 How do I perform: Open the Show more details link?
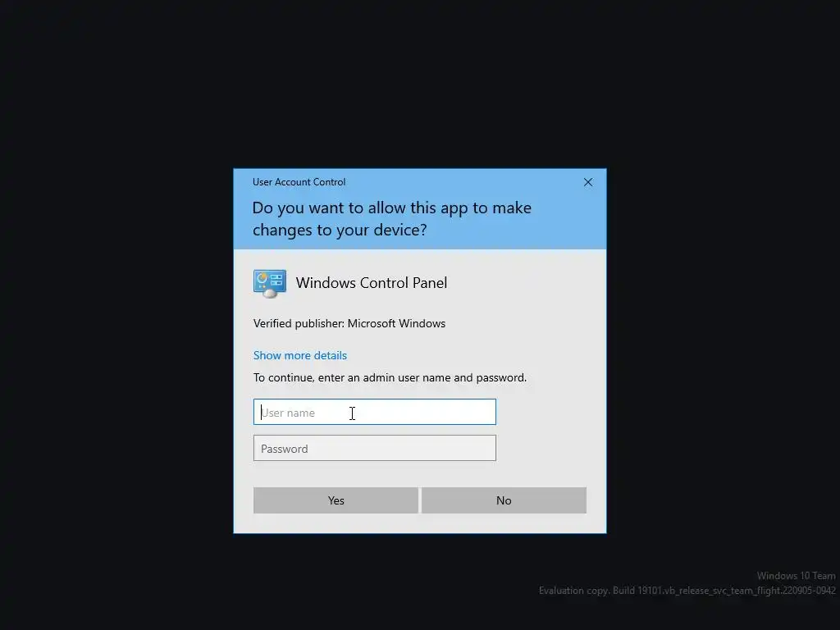tap(300, 355)
